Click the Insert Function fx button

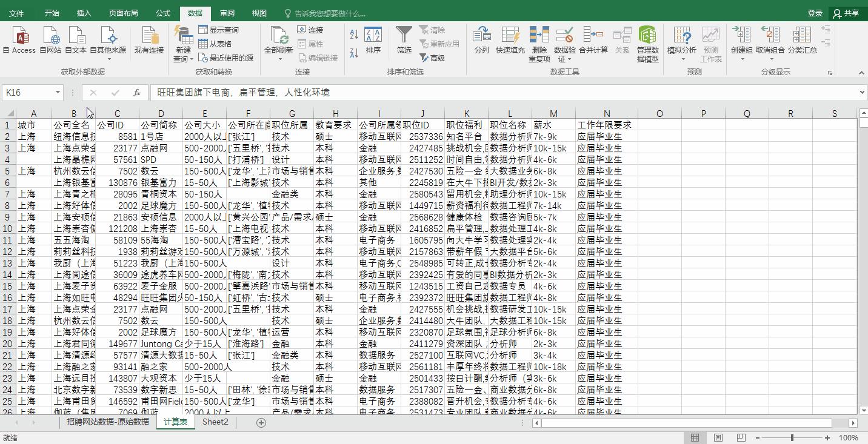[137, 93]
